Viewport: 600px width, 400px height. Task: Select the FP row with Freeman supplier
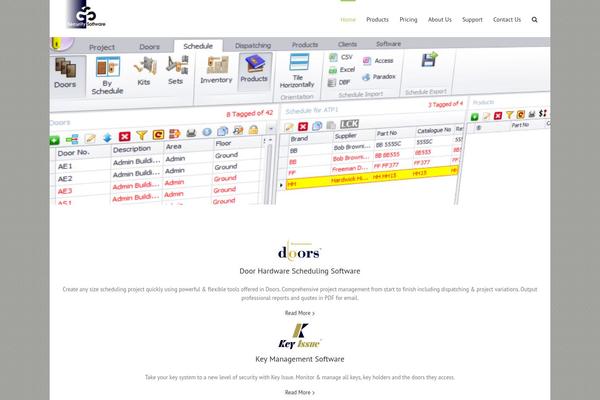(372, 168)
